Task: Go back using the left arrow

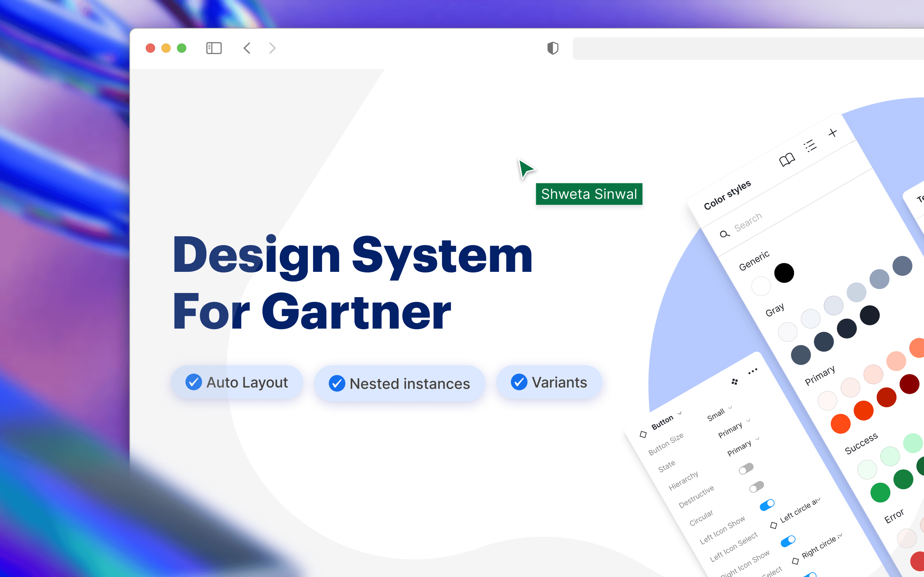Action: pyautogui.click(x=247, y=48)
